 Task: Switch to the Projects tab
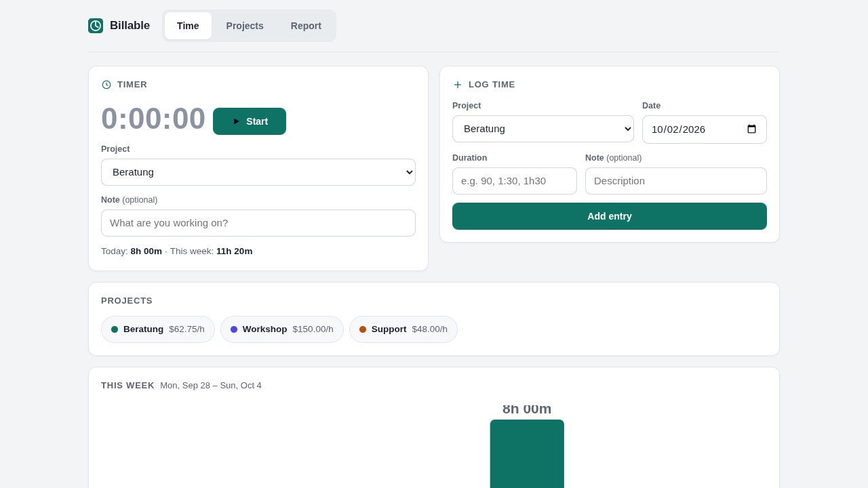[x=245, y=26]
